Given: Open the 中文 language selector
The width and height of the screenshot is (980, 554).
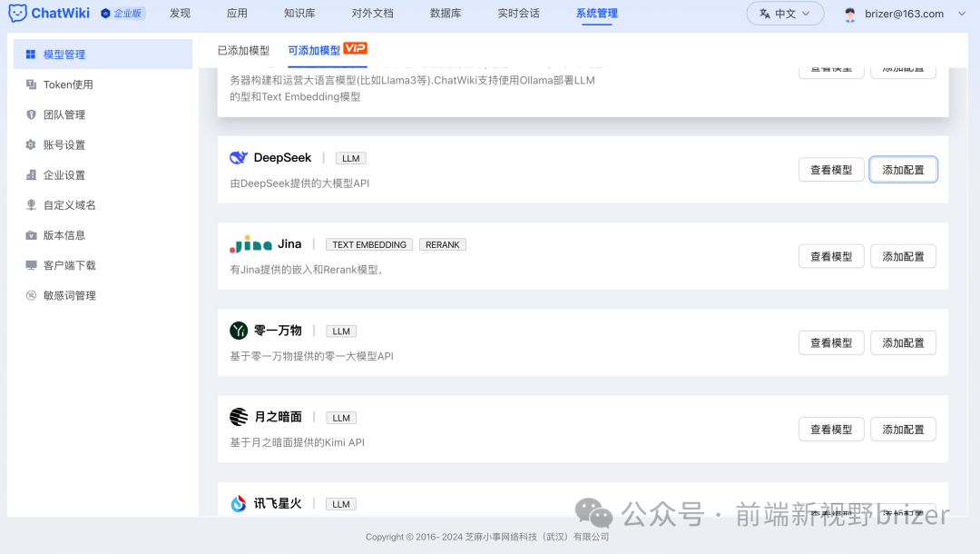Looking at the screenshot, I should click(x=784, y=14).
